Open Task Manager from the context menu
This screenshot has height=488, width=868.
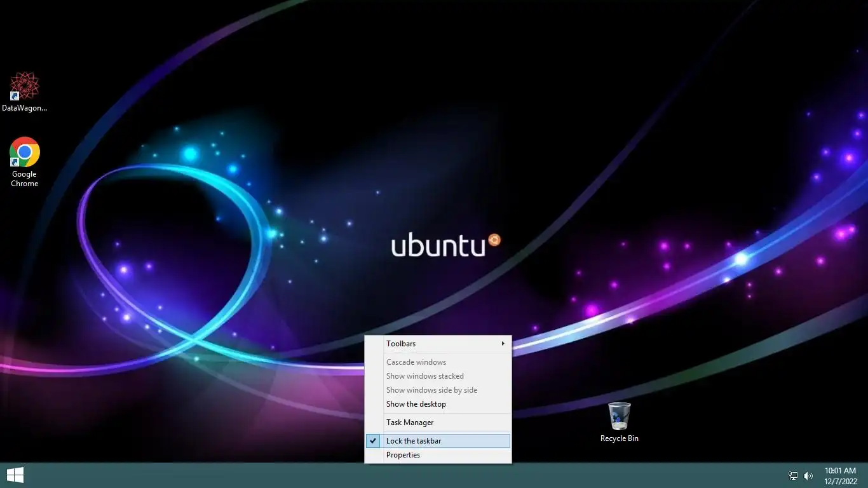(438, 423)
